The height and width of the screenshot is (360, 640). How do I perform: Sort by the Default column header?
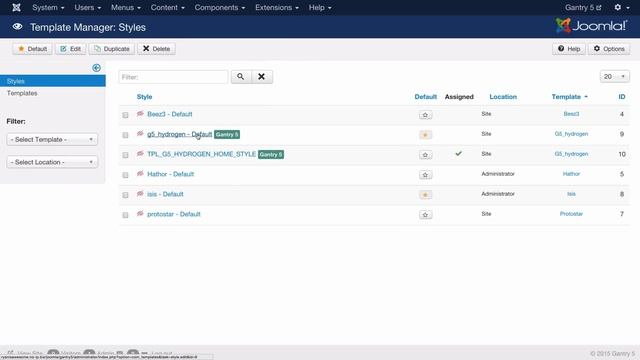[425, 97]
